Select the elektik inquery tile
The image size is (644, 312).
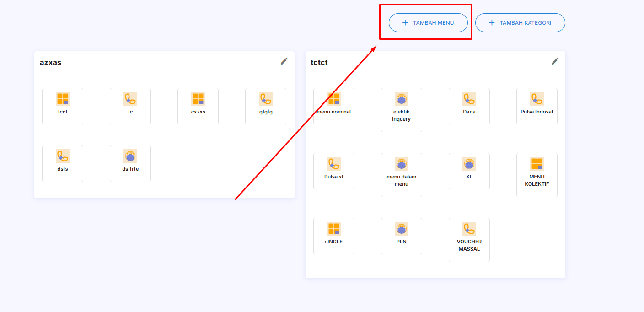tap(402, 110)
